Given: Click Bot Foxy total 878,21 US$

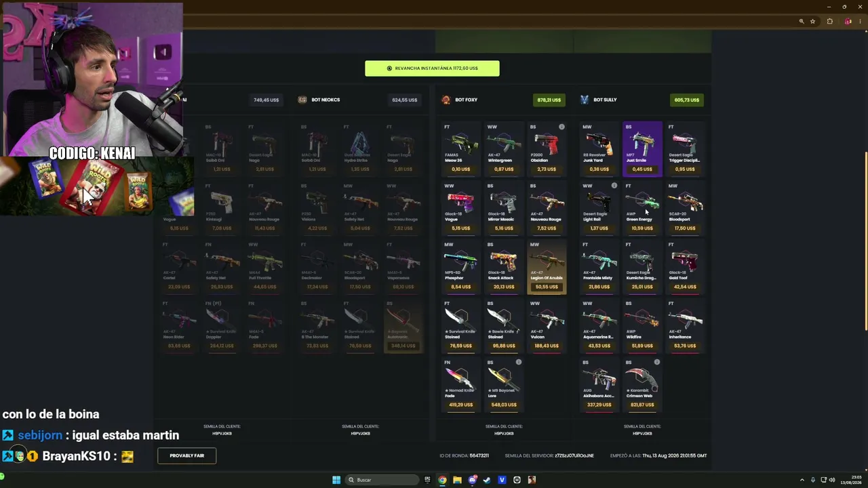Looking at the screenshot, I should coord(549,100).
